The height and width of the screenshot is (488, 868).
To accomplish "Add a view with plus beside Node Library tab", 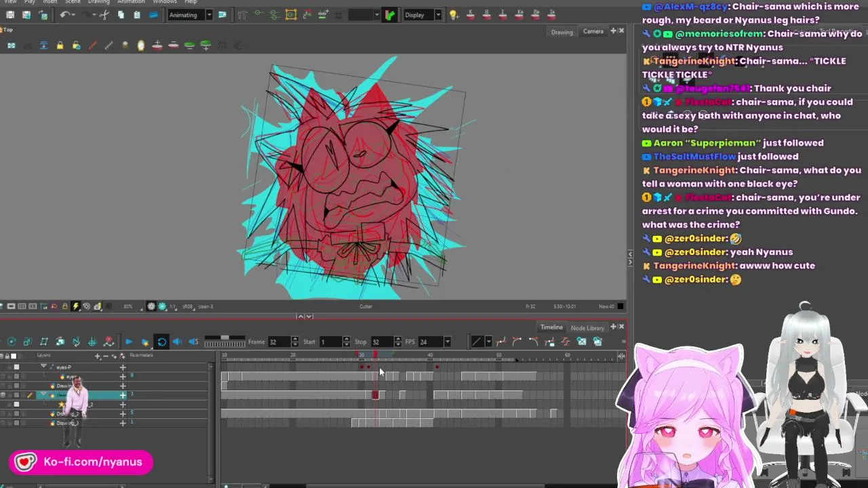I will tap(613, 327).
